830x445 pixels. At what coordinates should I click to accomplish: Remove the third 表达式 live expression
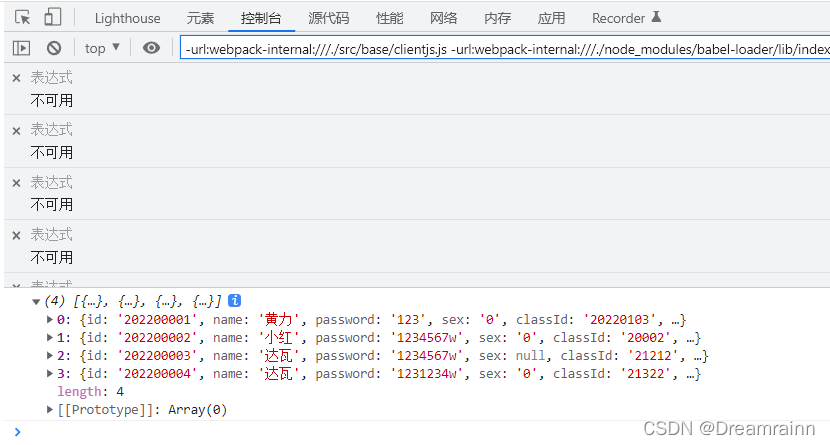(x=16, y=183)
